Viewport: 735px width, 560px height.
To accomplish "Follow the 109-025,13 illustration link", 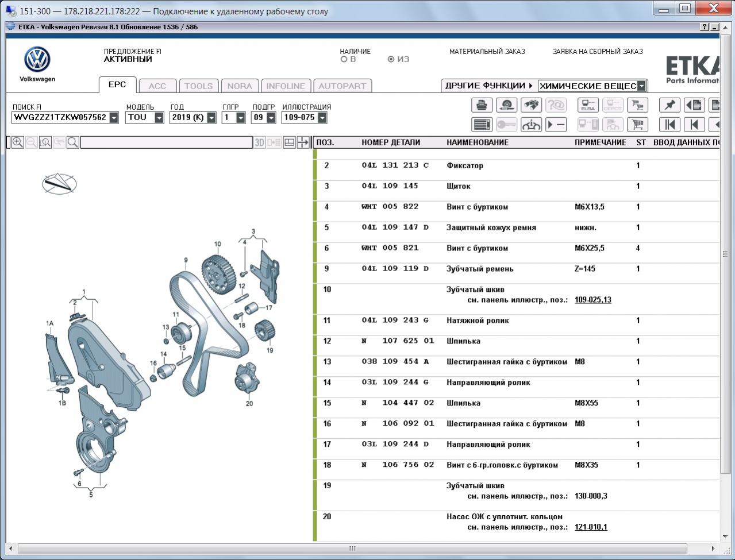I will tap(593, 300).
